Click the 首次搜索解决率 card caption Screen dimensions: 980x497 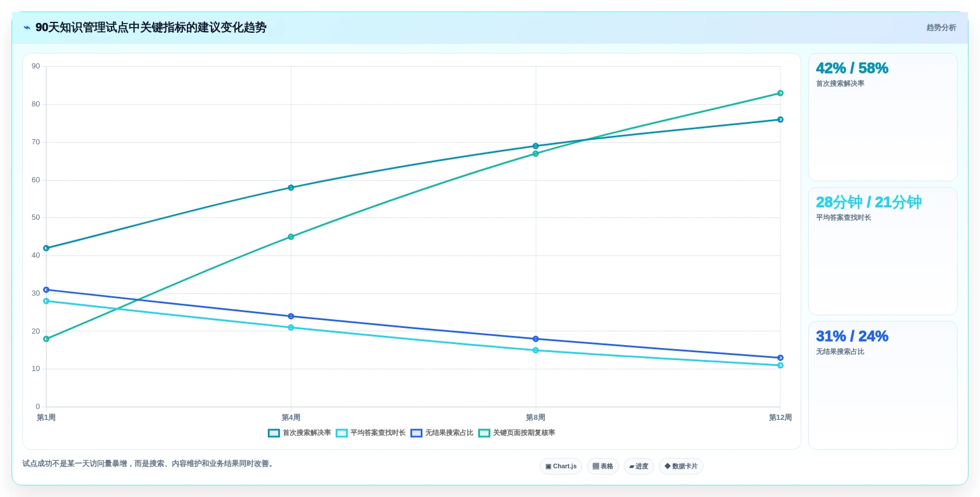coord(840,83)
